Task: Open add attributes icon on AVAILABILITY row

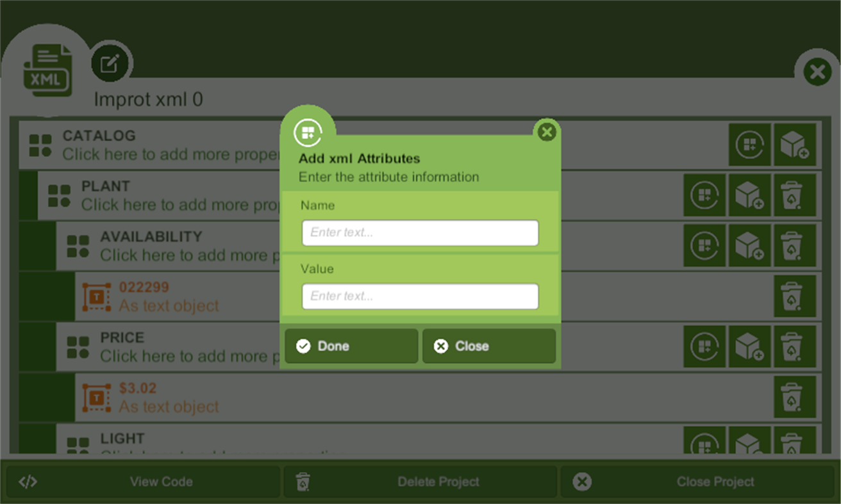Action: tap(704, 246)
